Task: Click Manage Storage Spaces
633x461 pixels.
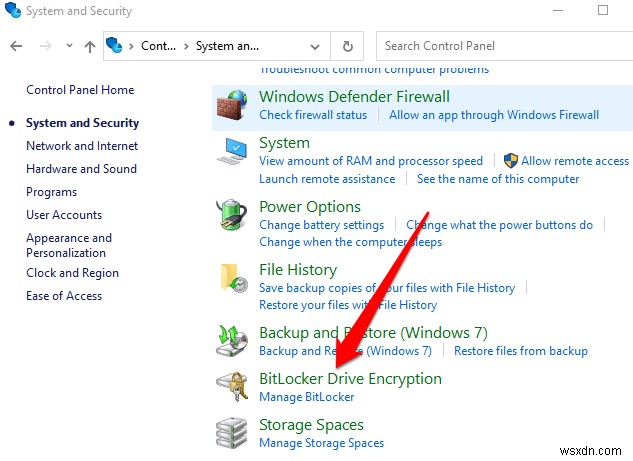Action: coord(321,443)
